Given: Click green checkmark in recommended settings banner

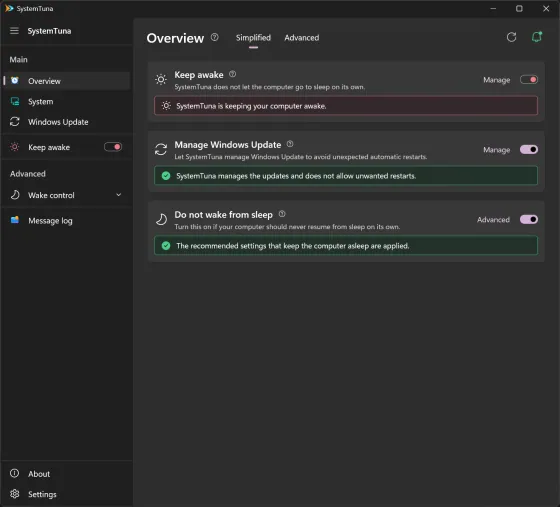Looking at the screenshot, I should coord(166,246).
